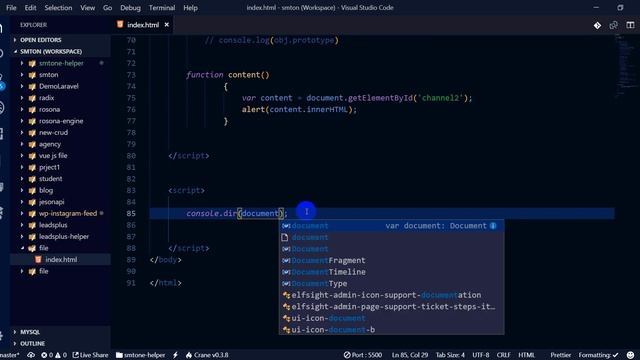
Task: Click the lightning bolt status bar icon
Action: point(176,355)
